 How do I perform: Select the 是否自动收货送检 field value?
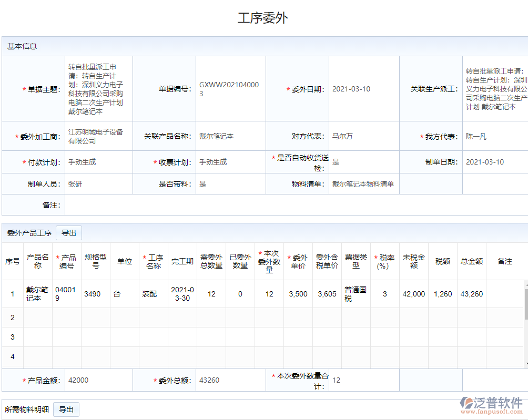[363, 162]
